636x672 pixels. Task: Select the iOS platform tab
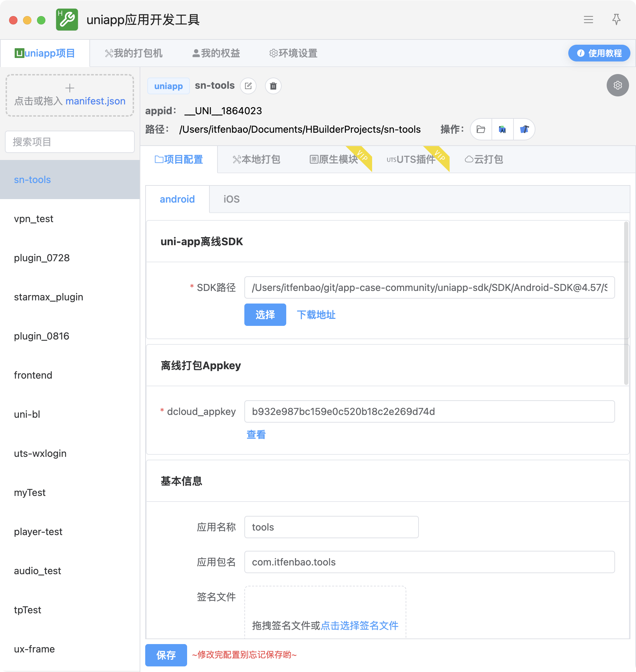point(231,199)
